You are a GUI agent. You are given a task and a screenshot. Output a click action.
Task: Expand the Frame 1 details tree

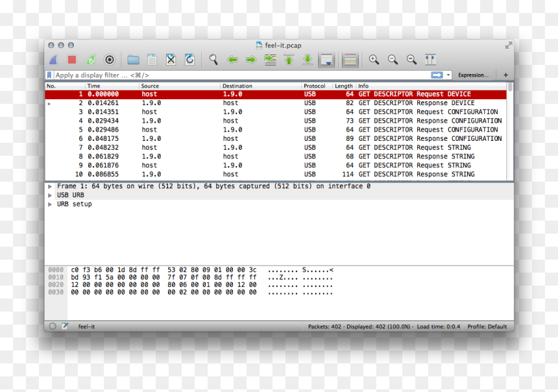point(50,186)
